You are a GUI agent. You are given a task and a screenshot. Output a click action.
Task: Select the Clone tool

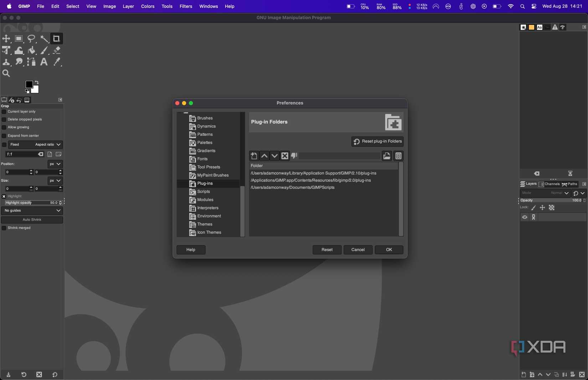pos(7,62)
